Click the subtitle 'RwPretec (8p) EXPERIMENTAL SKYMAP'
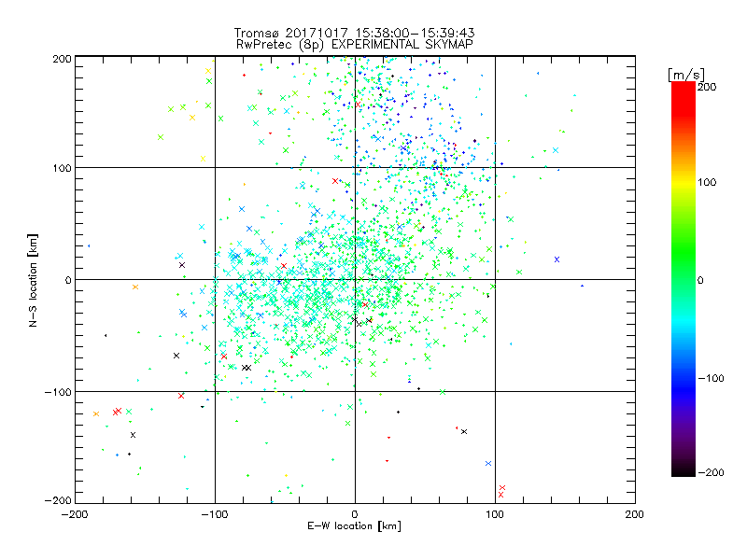 point(354,44)
